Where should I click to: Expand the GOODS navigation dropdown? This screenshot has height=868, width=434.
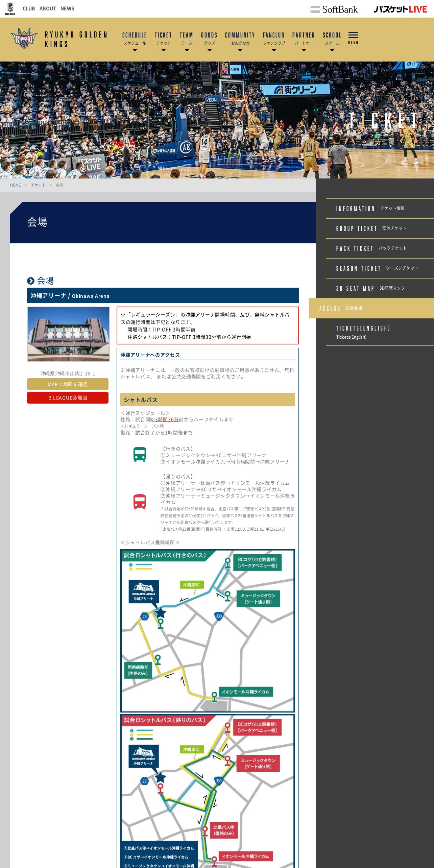(209, 50)
